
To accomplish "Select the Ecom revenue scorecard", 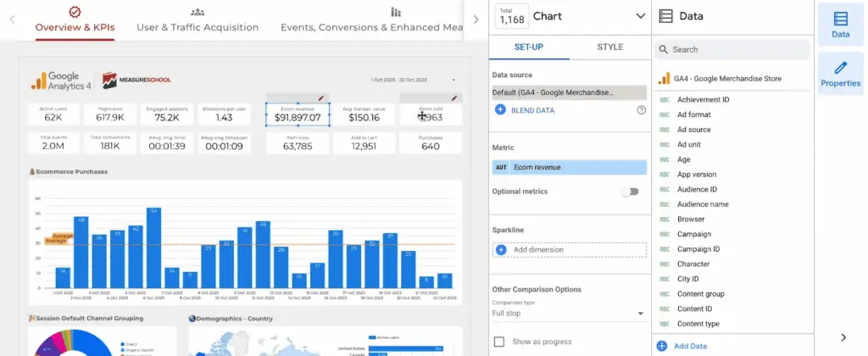I will point(298,114).
